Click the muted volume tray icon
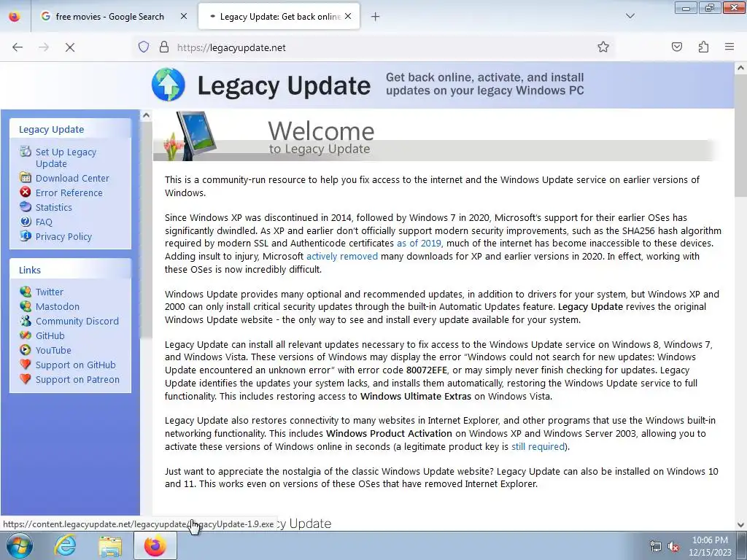The width and height of the screenshot is (747, 560). pos(673,547)
